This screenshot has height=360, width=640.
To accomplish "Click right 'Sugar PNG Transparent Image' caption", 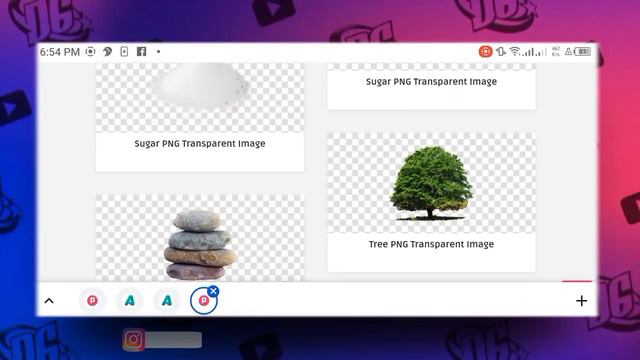I will 431,82.
